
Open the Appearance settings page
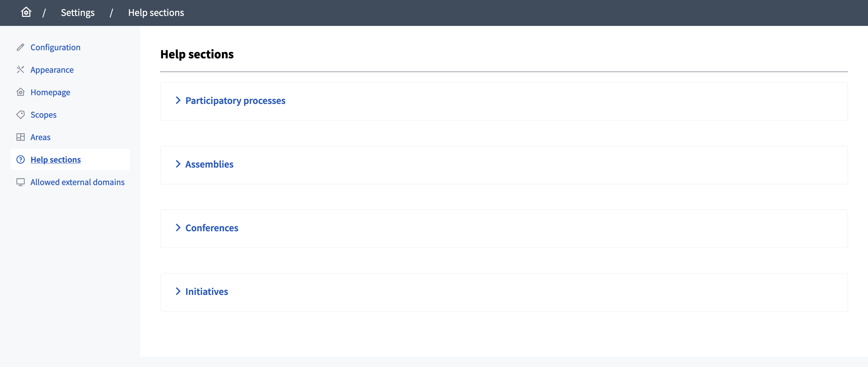point(52,70)
